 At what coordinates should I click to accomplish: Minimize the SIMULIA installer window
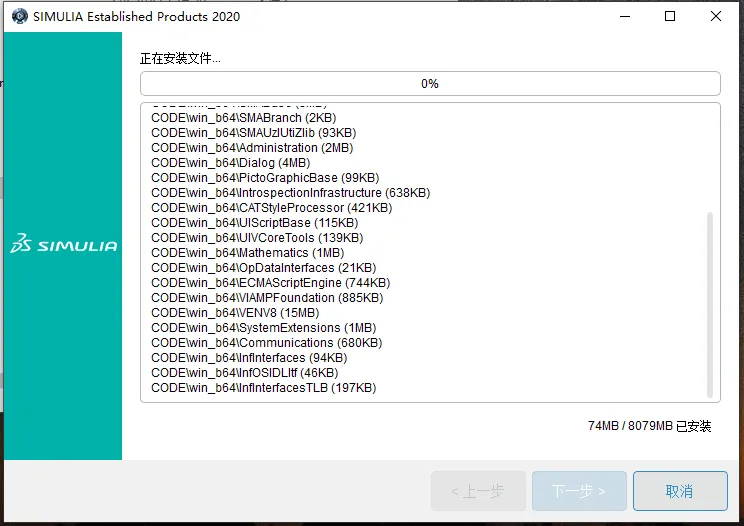click(625, 16)
